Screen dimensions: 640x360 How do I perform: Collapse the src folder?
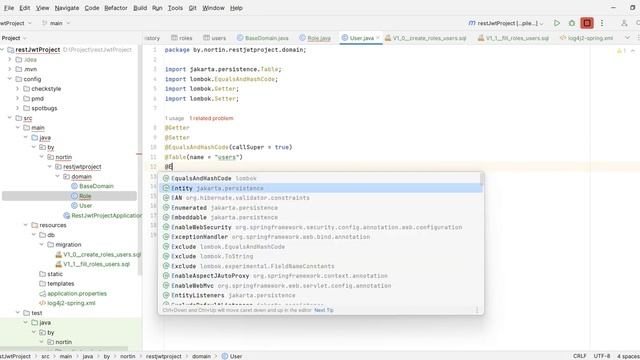coord(9,118)
